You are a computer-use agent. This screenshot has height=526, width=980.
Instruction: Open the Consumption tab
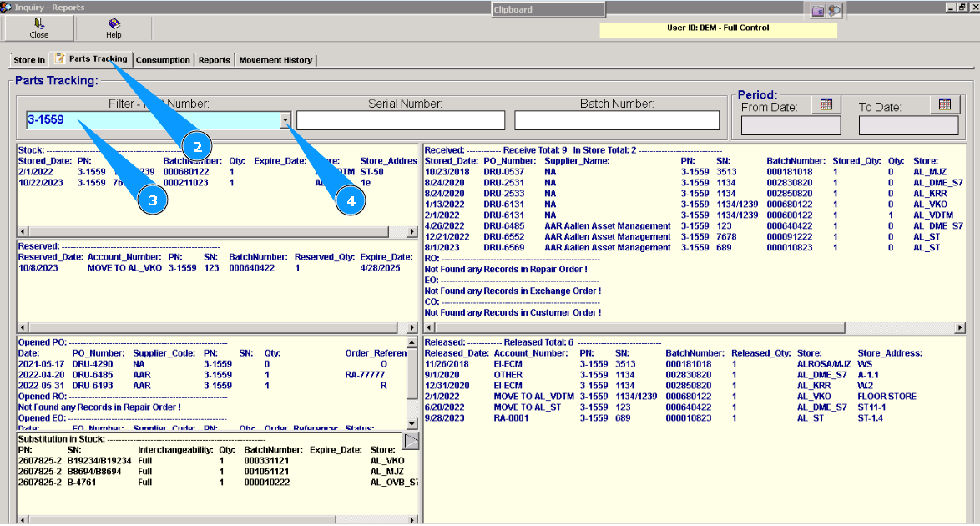pos(163,60)
